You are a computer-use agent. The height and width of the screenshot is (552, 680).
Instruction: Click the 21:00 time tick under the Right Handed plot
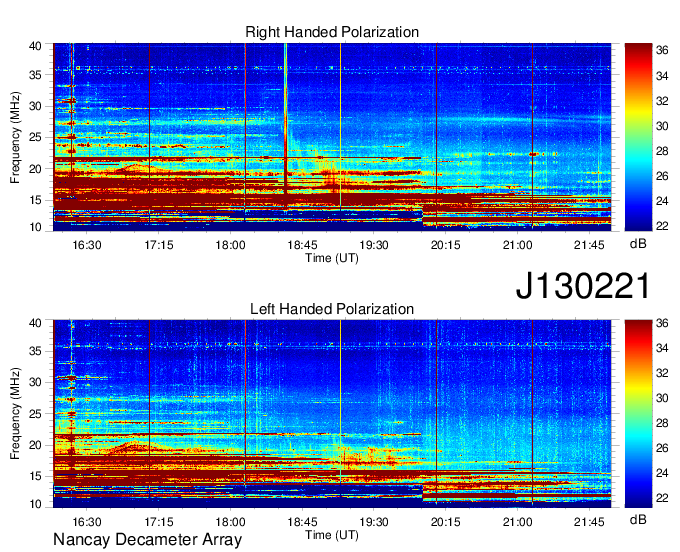tap(517, 245)
